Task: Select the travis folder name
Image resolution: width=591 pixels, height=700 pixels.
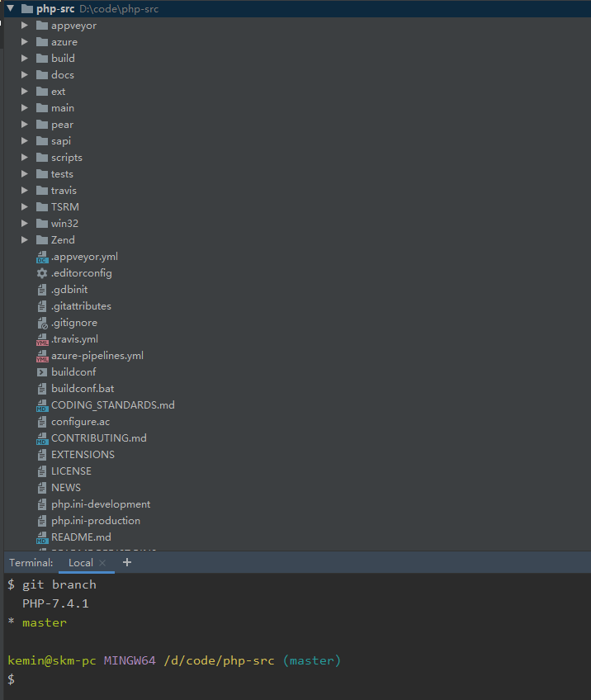Action: [64, 191]
